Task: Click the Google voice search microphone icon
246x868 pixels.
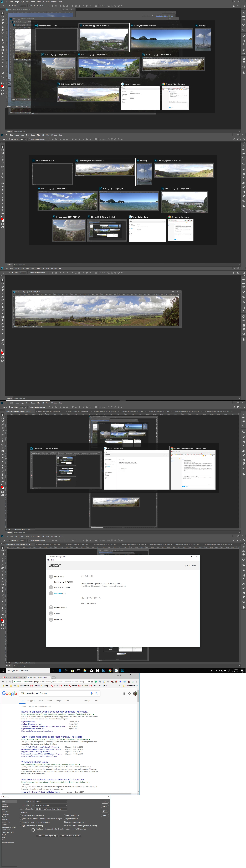Action: (91, 693)
